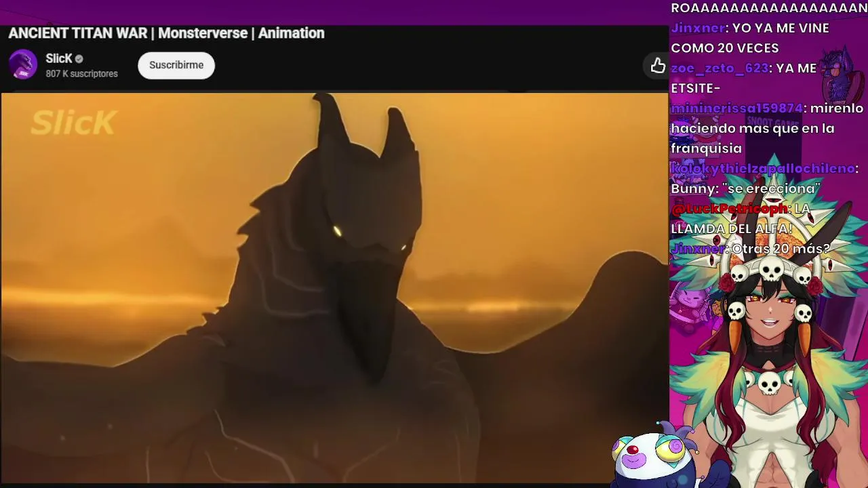Click the Suscribirme button

(176, 65)
